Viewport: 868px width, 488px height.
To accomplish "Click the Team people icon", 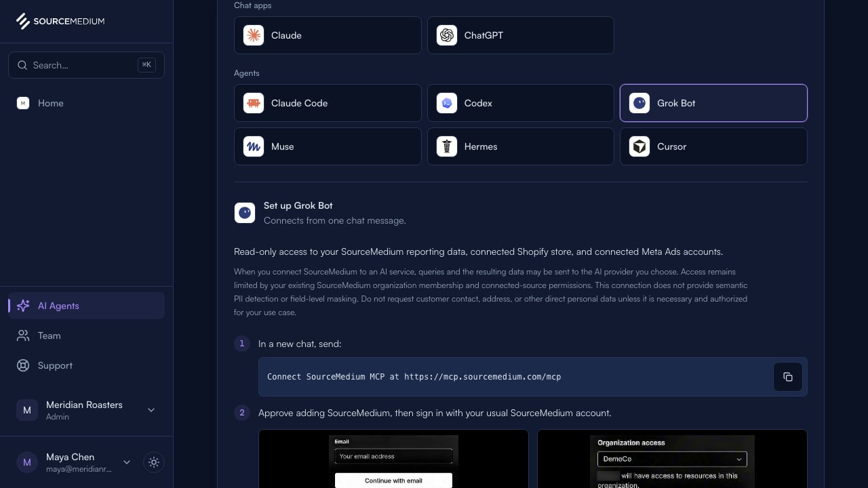I will (23, 335).
